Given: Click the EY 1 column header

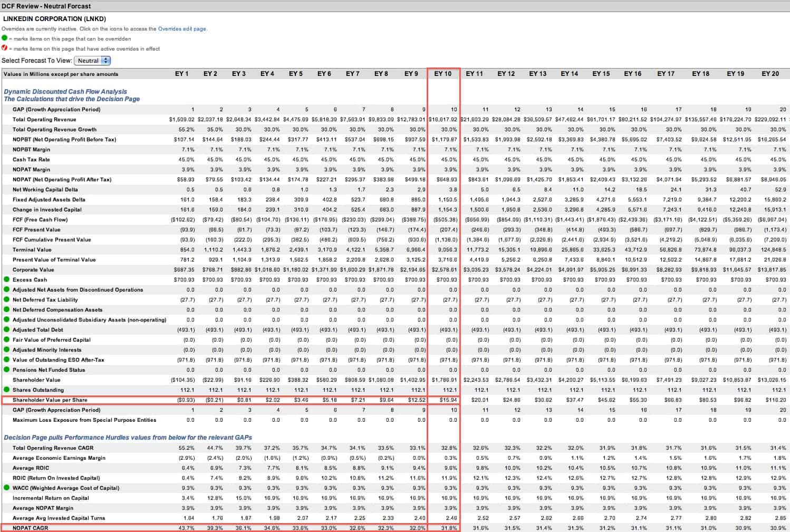Looking at the screenshot, I should coord(181,74).
